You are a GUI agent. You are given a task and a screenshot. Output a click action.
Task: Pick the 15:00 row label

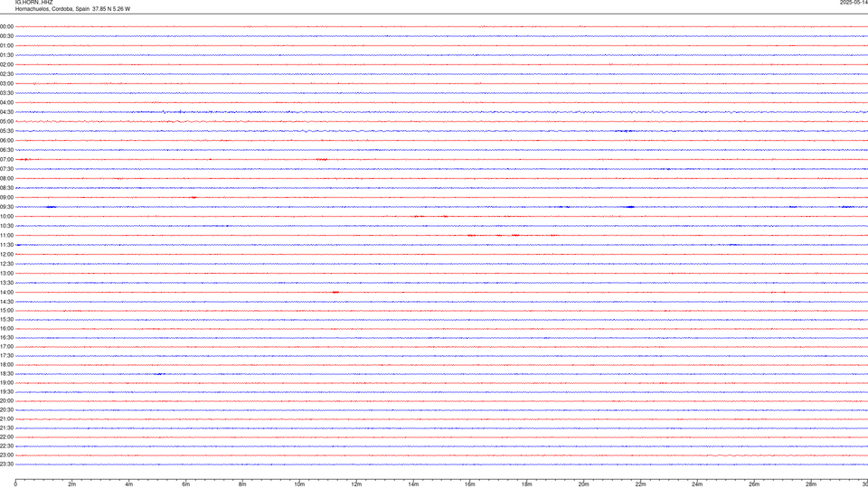(6, 310)
